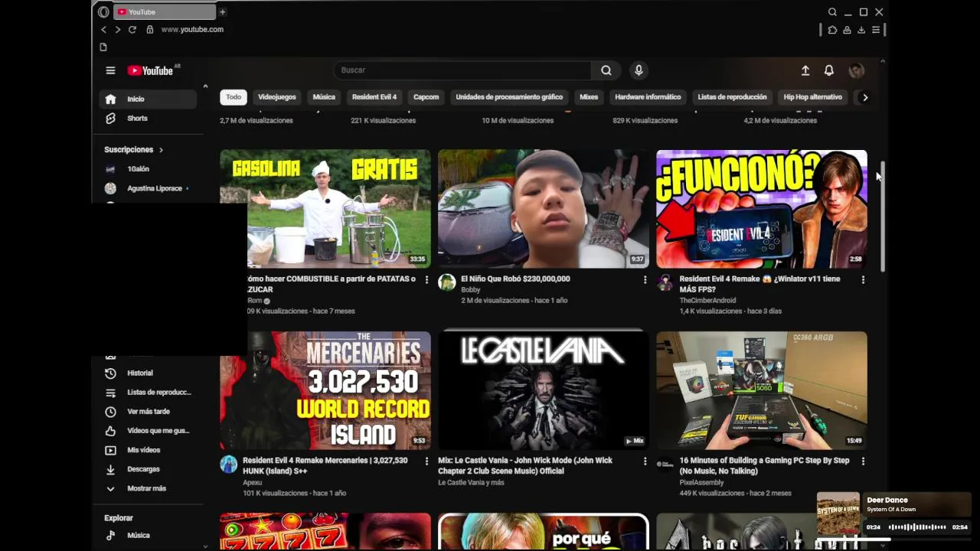Select Hip Hop alternativo chip

pos(812,97)
